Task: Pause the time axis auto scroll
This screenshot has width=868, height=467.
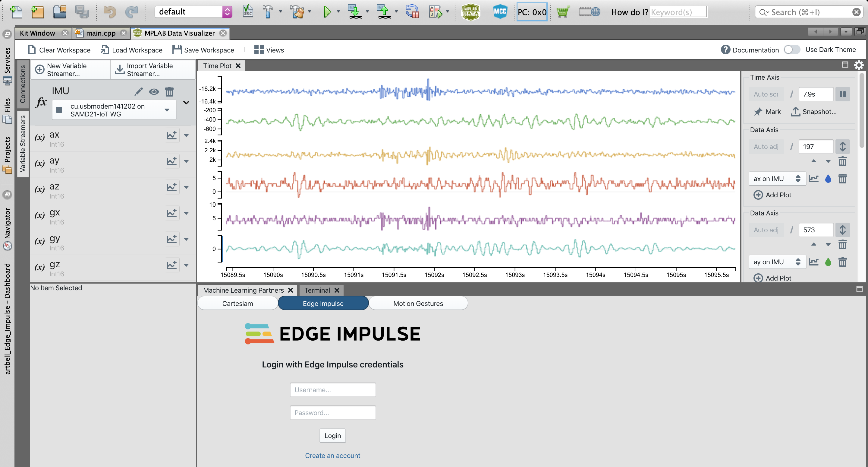Action: (842, 94)
